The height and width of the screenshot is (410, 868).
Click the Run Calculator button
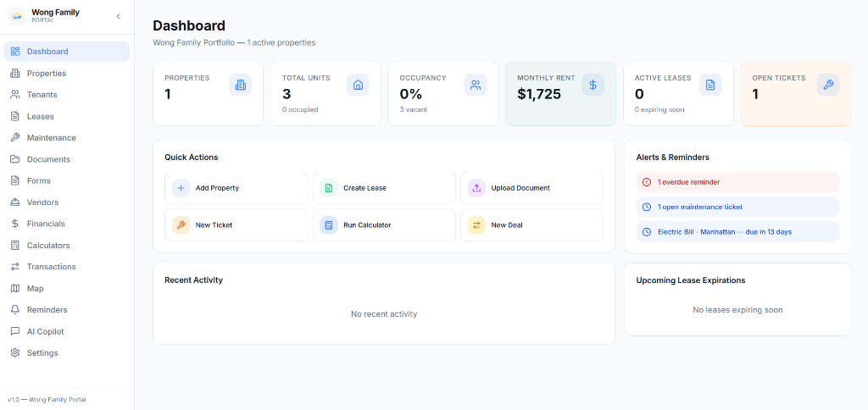[x=384, y=225]
